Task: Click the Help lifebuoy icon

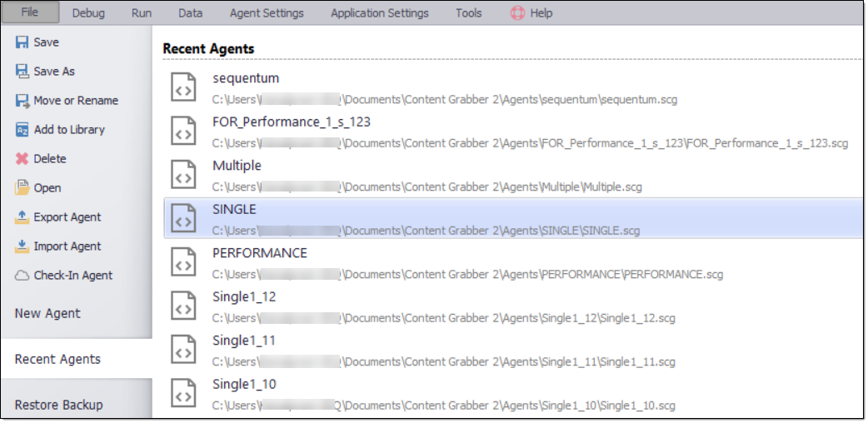Action: coord(517,13)
